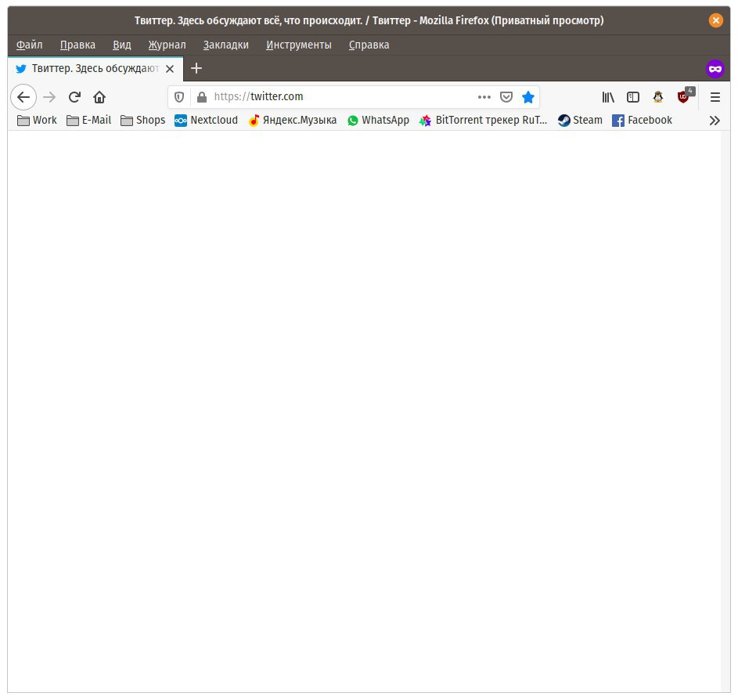Viewport: 738px width, 700px height.
Task: Save page to Pocket
Action: click(506, 97)
